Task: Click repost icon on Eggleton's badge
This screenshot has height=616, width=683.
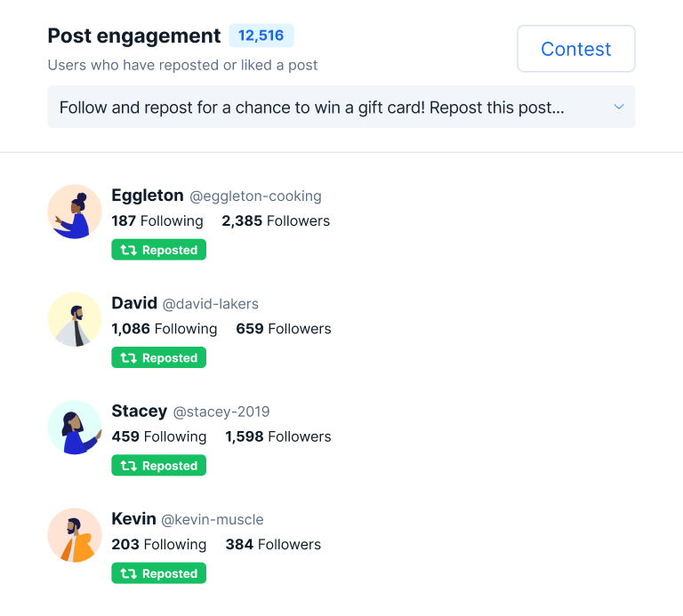Action: point(128,251)
